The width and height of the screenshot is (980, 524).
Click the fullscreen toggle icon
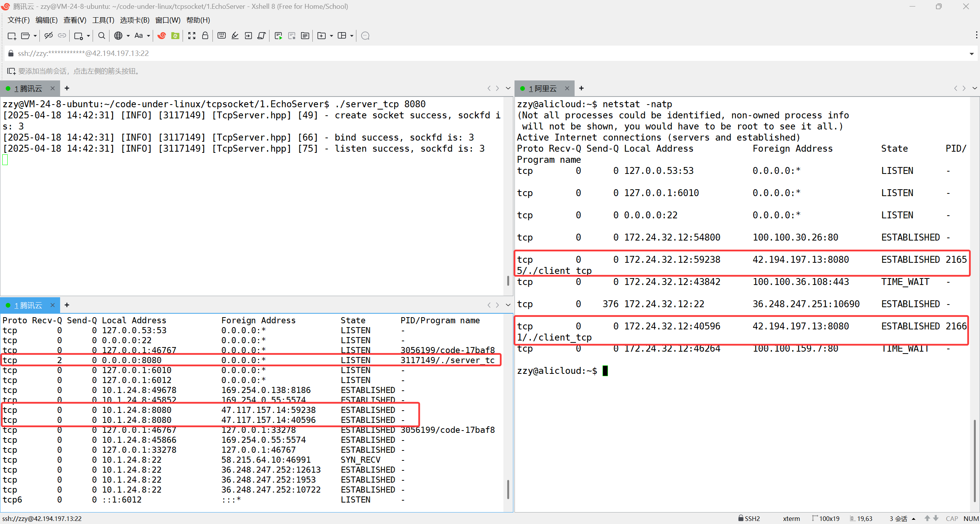[x=192, y=36]
